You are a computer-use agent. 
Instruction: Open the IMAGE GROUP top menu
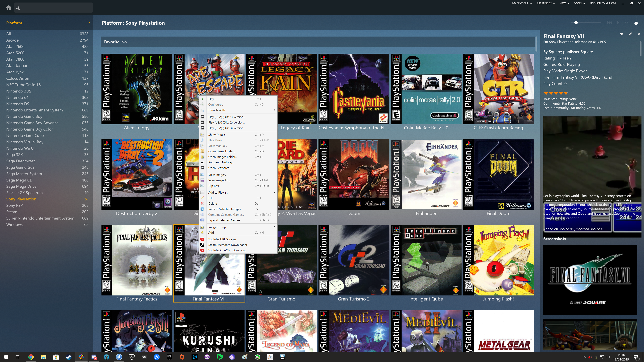pos(522,3)
